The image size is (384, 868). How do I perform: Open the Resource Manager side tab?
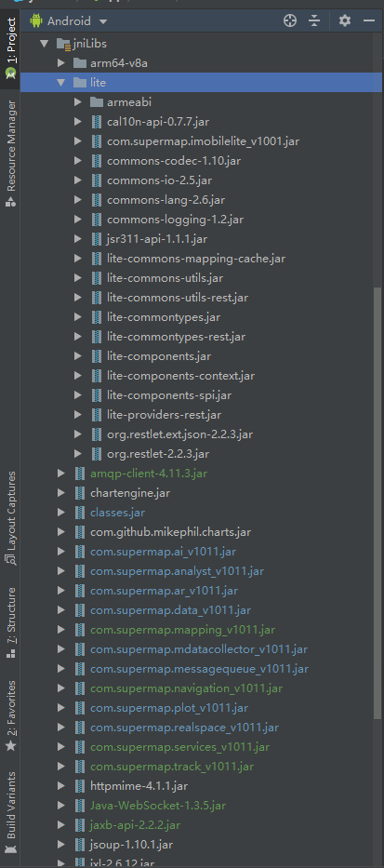coord(10,154)
